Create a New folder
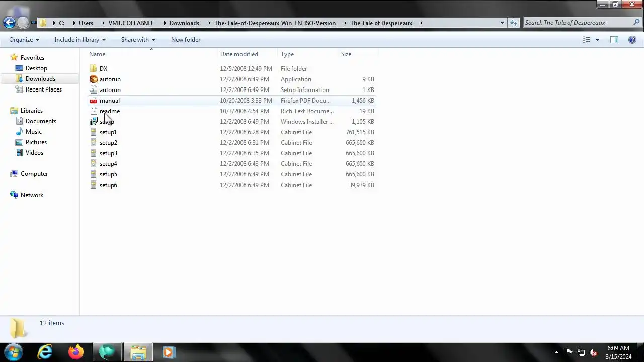 186,40
